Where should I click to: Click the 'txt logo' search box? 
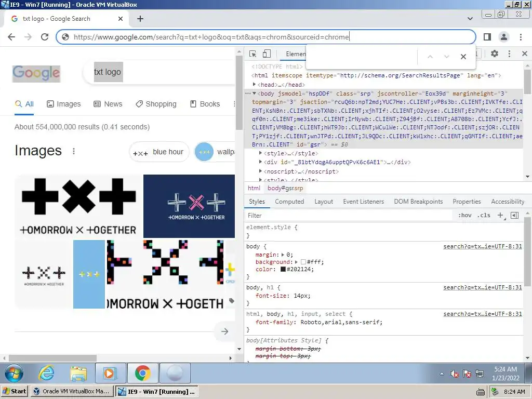pyautogui.click(x=159, y=72)
